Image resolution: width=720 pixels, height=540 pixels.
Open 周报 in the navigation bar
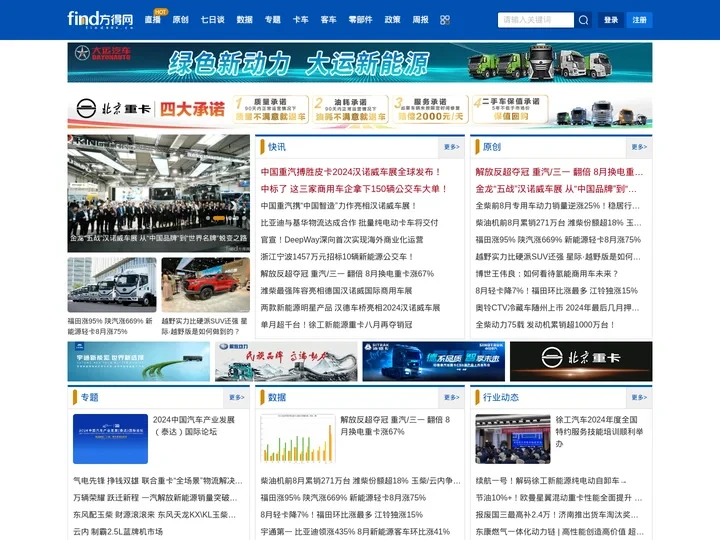pyautogui.click(x=420, y=20)
